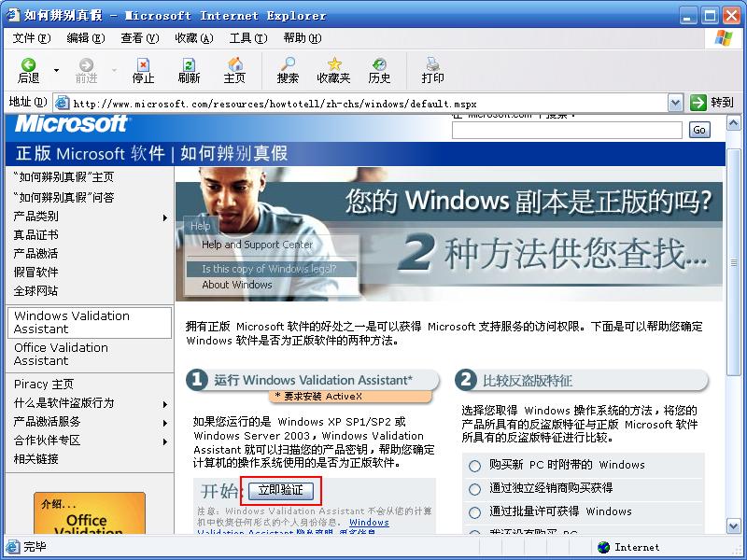Open the 假冒软件 sidebar link
747x560 pixels.
[36, 272]
